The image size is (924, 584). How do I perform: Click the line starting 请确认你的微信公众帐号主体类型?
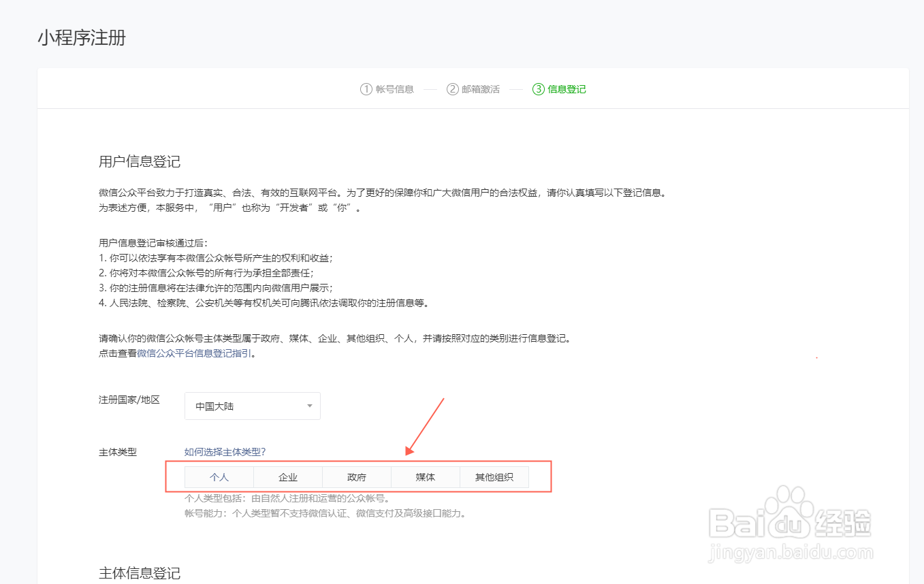tap(334, 338)
